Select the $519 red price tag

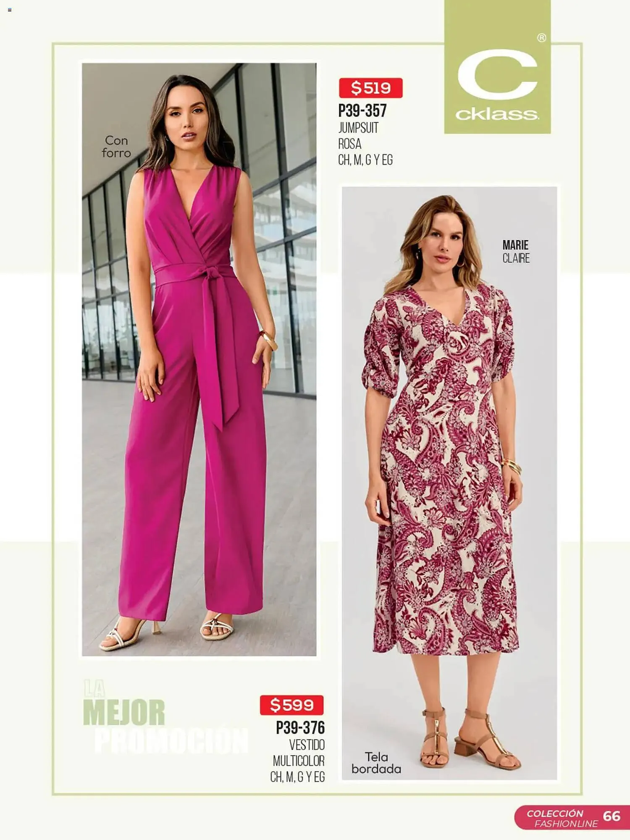371,88
